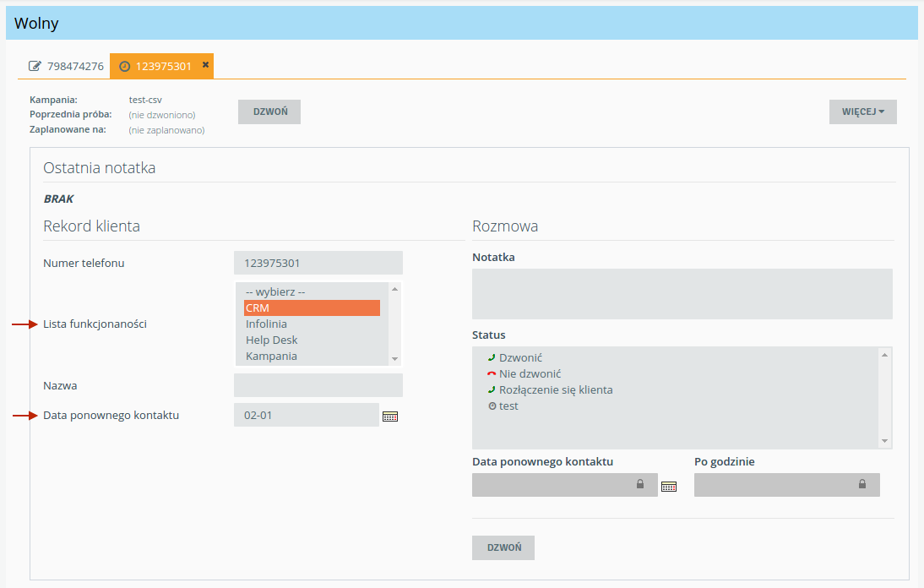Open the WIĘCEJ dropdown menu
924x588 pixels.
(862, 112)
